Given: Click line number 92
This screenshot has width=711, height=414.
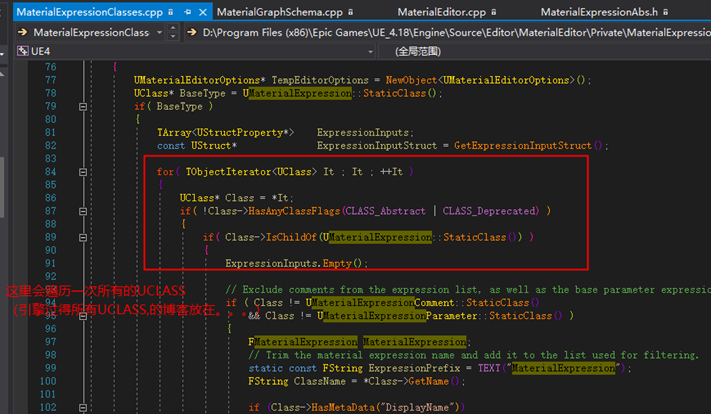Looking at the screenshot, I should 51,277.
